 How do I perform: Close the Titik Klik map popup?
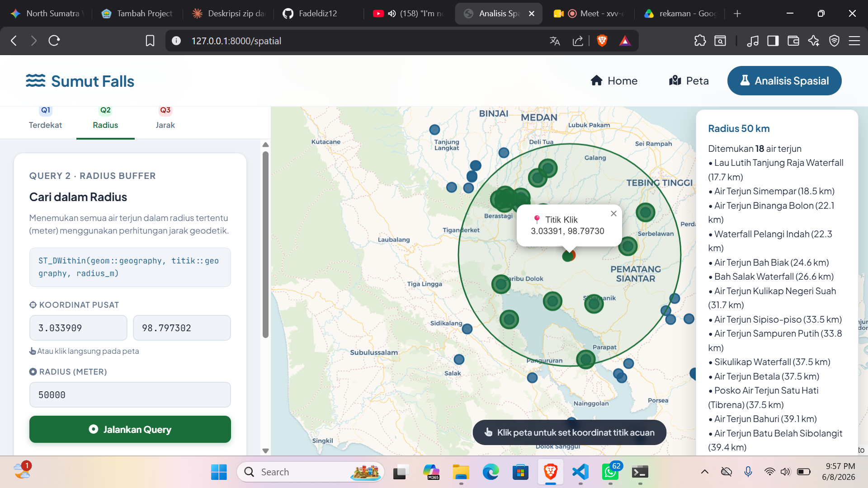coord(613,214)
